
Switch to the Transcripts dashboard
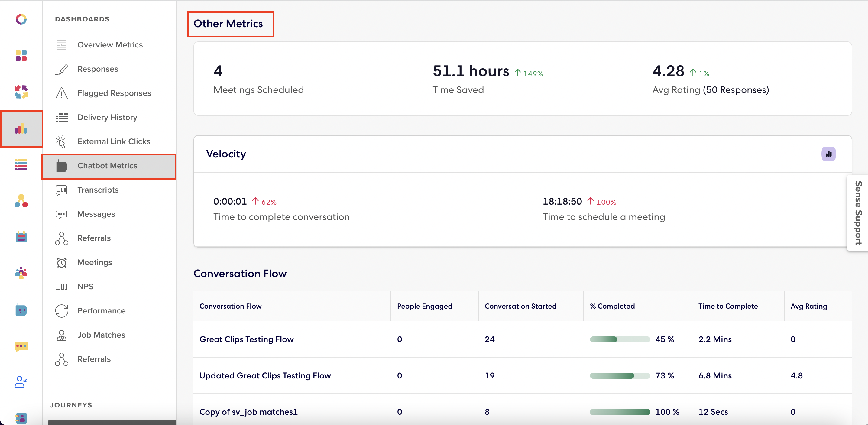coord(98,190)
